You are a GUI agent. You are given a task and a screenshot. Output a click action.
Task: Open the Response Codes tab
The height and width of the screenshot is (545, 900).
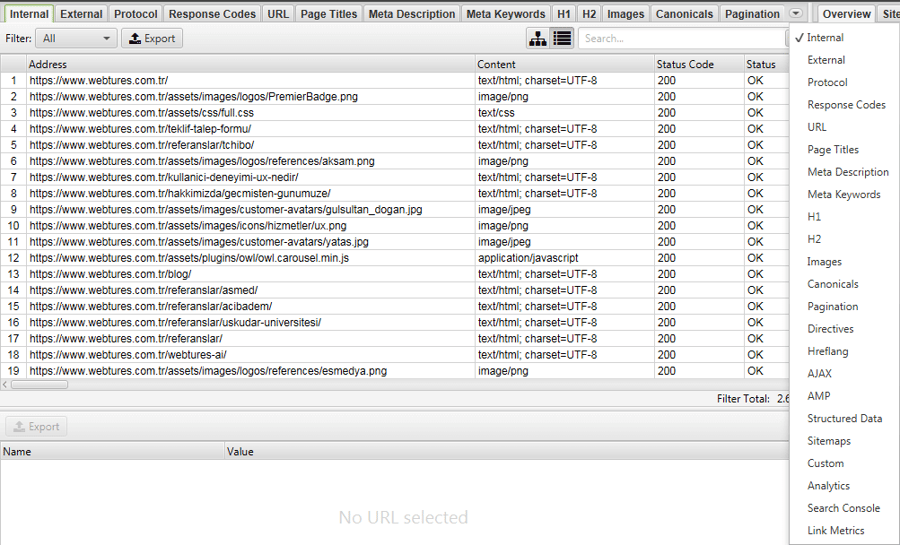[212, 14]
